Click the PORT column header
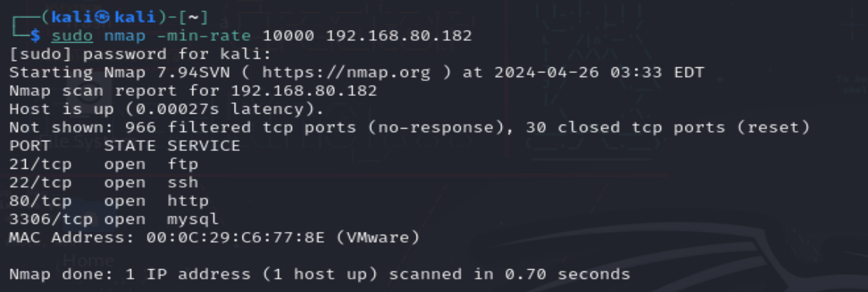This screenshot has width=868, height=292. 29,146
